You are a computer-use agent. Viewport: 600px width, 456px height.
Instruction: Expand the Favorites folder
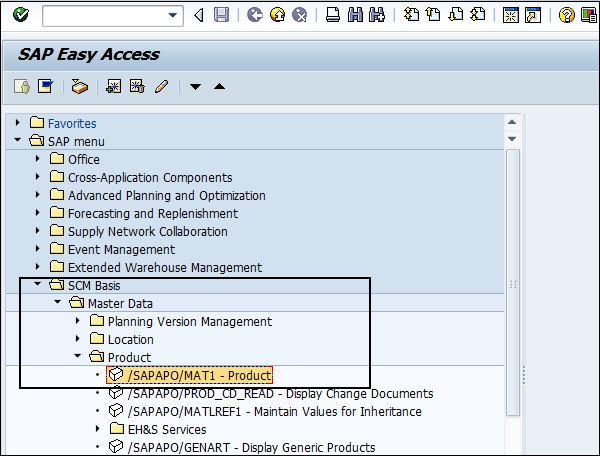pos(20,124)
